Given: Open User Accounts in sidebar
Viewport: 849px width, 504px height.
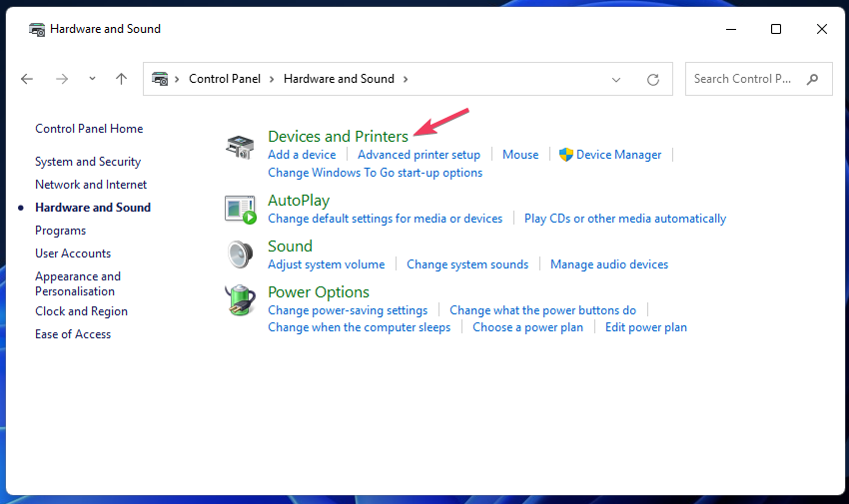Looking at the screenshot, I should 73,253.
